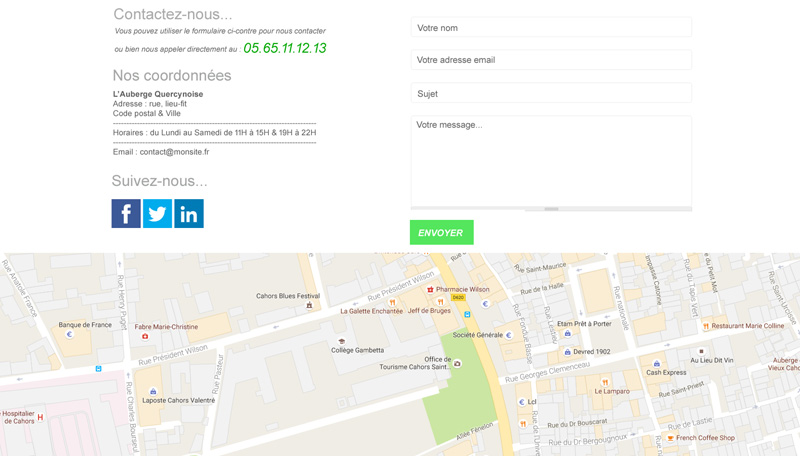
Task: Click the Lcl bank euro marker
Action: point(521,402)
